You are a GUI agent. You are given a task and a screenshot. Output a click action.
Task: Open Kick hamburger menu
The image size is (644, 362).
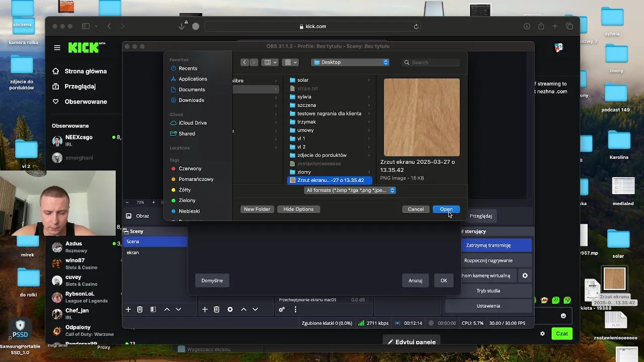click(57, 48)
